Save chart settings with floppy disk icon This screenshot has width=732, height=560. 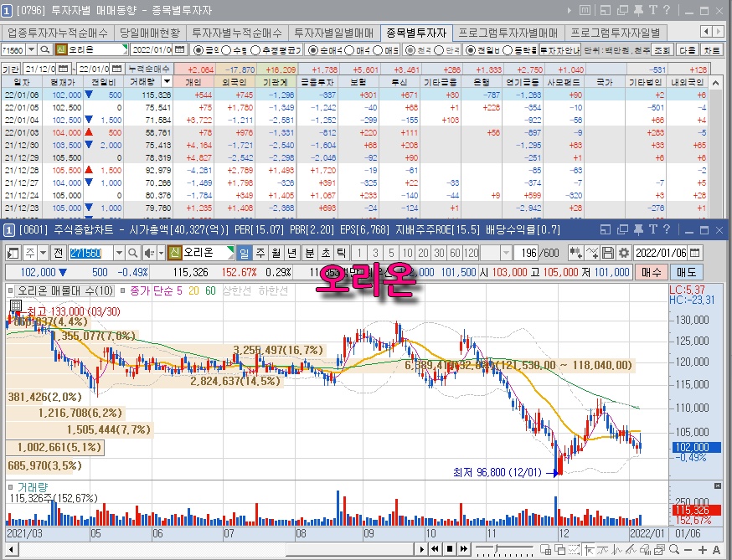(x=607, y=254)
